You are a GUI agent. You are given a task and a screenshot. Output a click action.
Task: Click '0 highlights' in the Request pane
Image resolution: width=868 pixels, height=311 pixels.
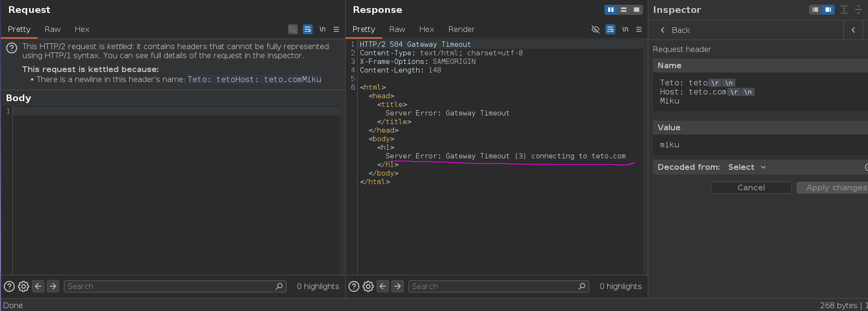318,286
